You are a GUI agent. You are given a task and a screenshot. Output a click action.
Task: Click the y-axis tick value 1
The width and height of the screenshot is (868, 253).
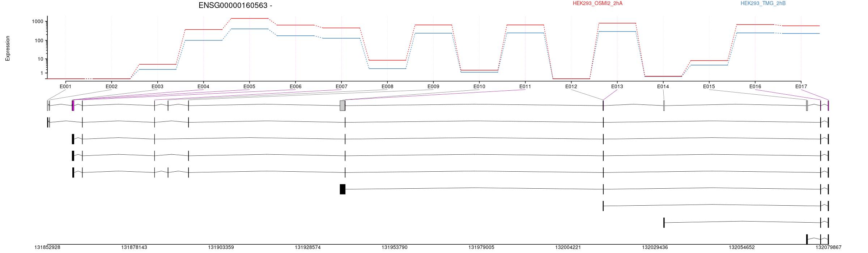click(42, 73)
